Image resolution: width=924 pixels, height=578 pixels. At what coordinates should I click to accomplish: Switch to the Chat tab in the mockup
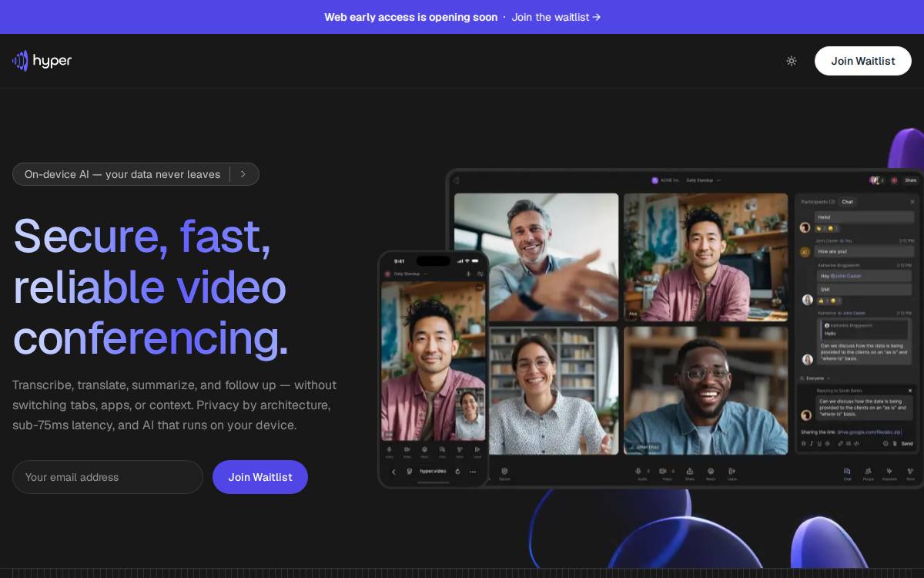[x=847, y=202]
